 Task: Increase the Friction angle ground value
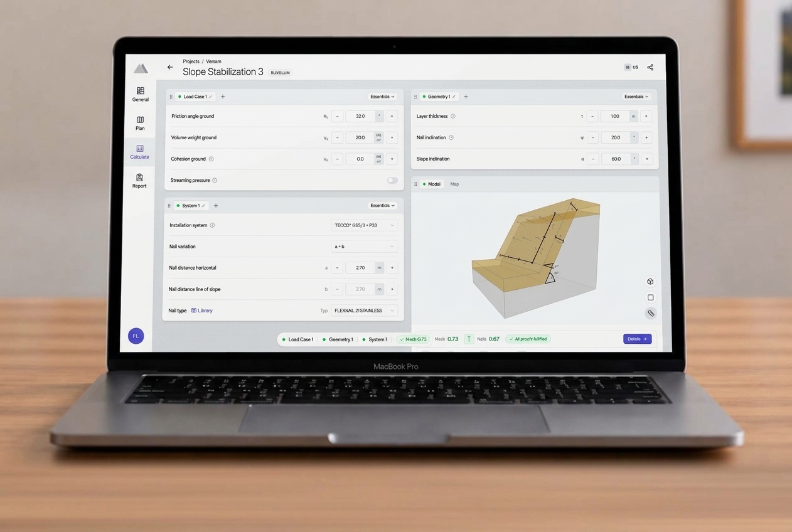click(x=392, y=116)
